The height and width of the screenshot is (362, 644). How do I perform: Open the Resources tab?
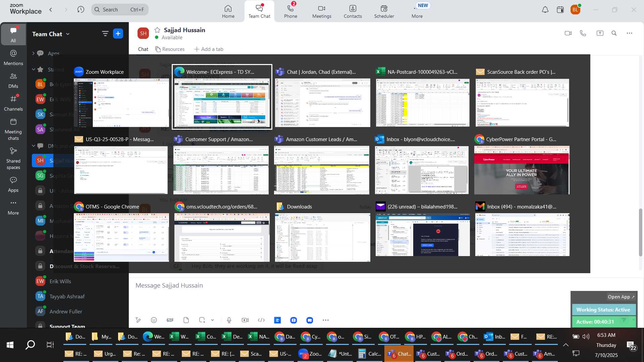(170, 49)
